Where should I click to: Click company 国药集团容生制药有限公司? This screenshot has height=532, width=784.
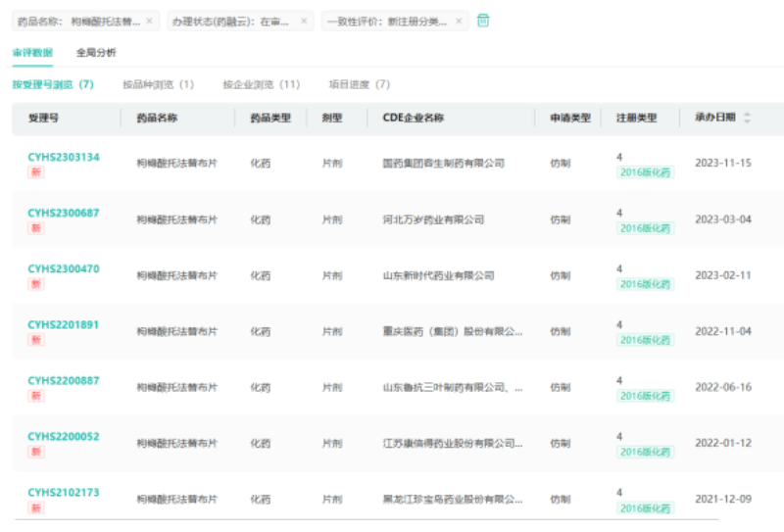443,164
